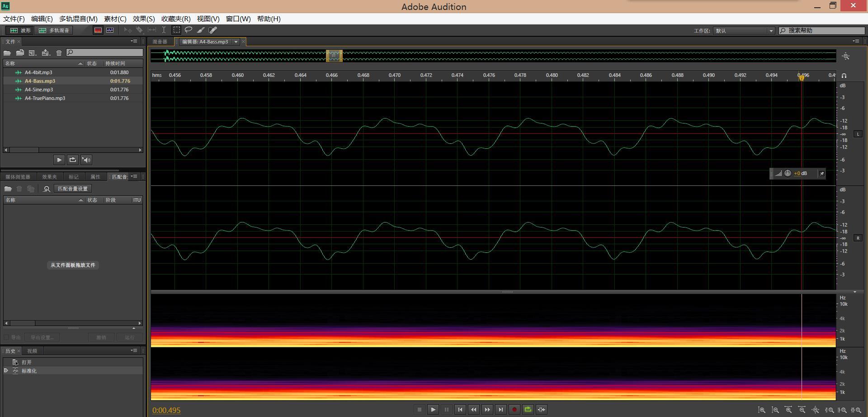This screenshot has height=417, width=868.
Task: Click the 匹配音量设置 button
Action: click(x=73, y=189)
